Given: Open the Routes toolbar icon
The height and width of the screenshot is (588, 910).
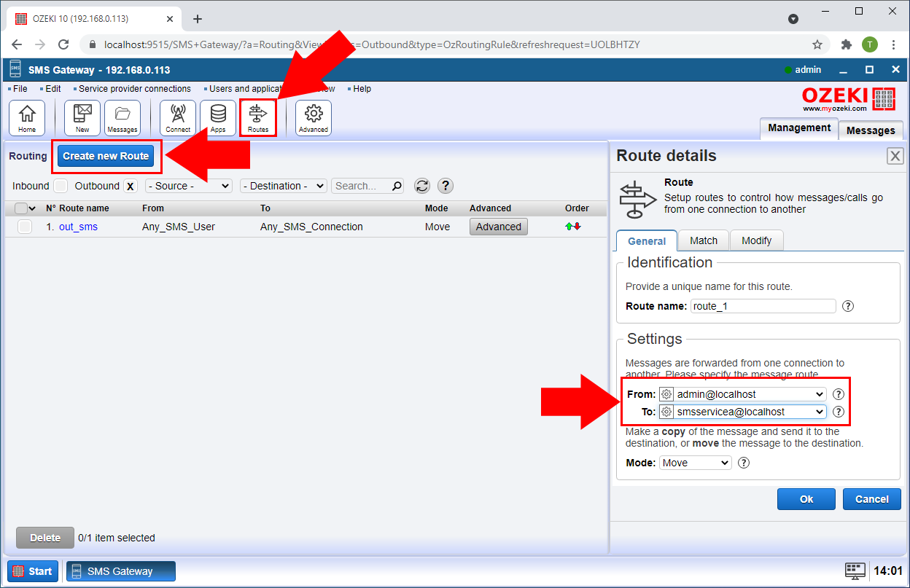Looking at the screenshot, I should click(x=258, y=118).
